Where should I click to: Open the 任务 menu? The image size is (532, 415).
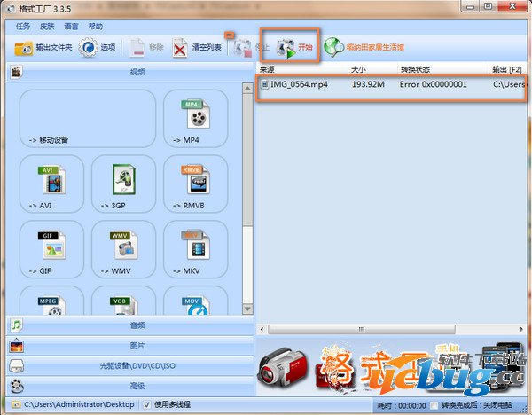(23, 27)
